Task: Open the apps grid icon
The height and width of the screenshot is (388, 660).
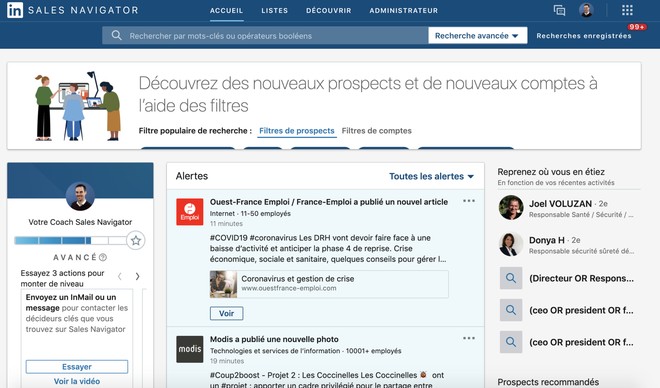Action: (x=627, y=10)
